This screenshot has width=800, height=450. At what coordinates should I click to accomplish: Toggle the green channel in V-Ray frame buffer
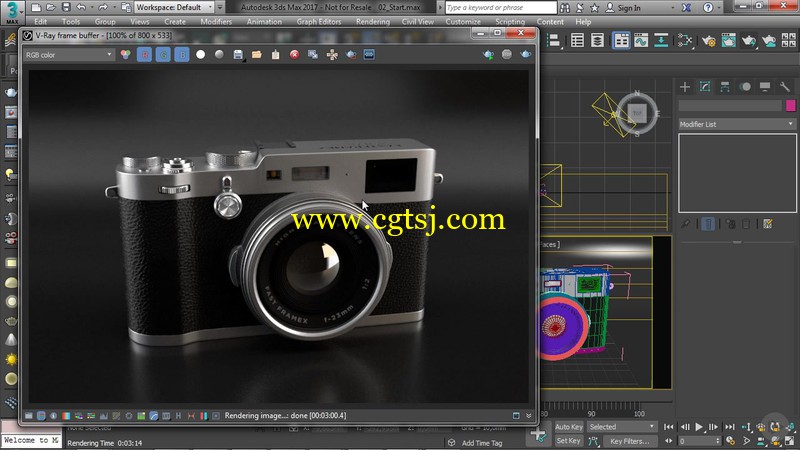[x=163, y=55]
